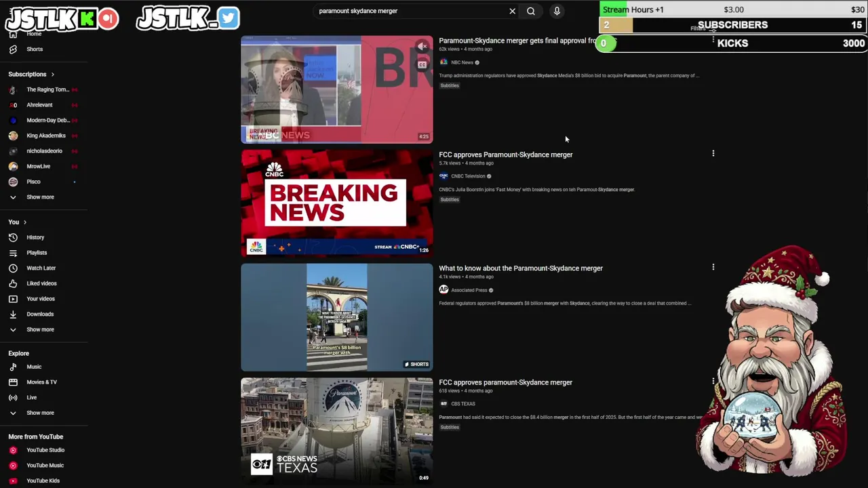This screenshot has width=868, height=488.
Task: Play the Associated Press Shorts thumbnail
Action: pyautogui.click(x=337, y=317)
